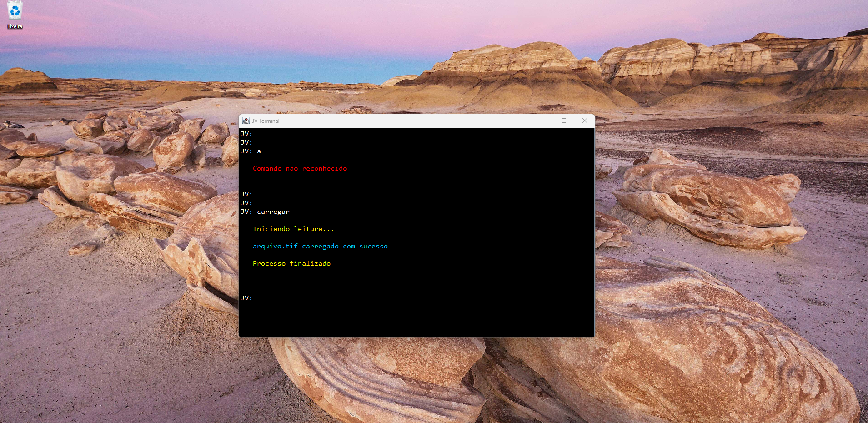This screenshot has height=423, width=868.
Task: Click the yellow 'Iniciando leitura...' status line
Action: [293, 229]
